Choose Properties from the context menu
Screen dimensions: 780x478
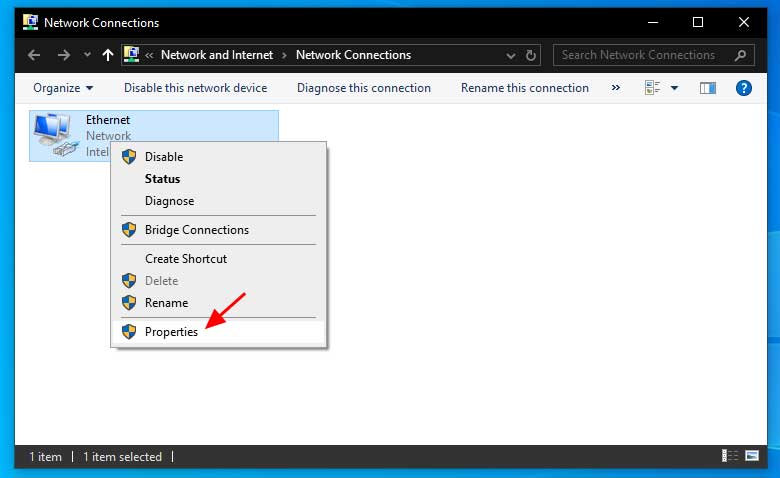(218, 332)
